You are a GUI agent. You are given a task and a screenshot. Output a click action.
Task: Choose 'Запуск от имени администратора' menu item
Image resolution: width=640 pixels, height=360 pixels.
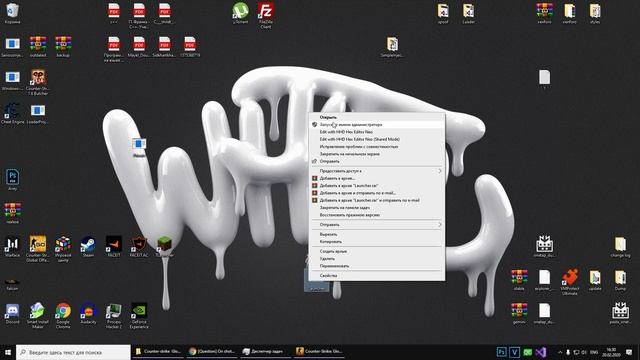click(377, 124)
